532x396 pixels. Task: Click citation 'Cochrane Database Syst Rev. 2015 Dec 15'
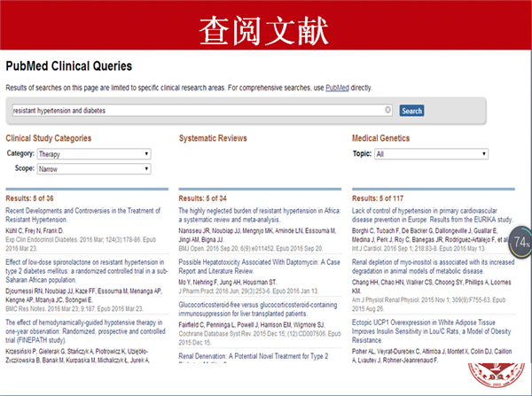(260, 338)
